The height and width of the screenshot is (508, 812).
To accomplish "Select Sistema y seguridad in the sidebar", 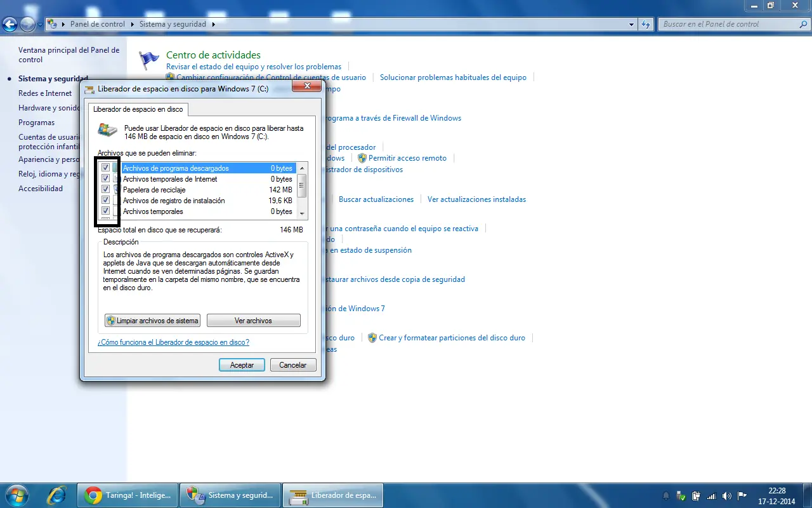I will [x=53, y=79].
